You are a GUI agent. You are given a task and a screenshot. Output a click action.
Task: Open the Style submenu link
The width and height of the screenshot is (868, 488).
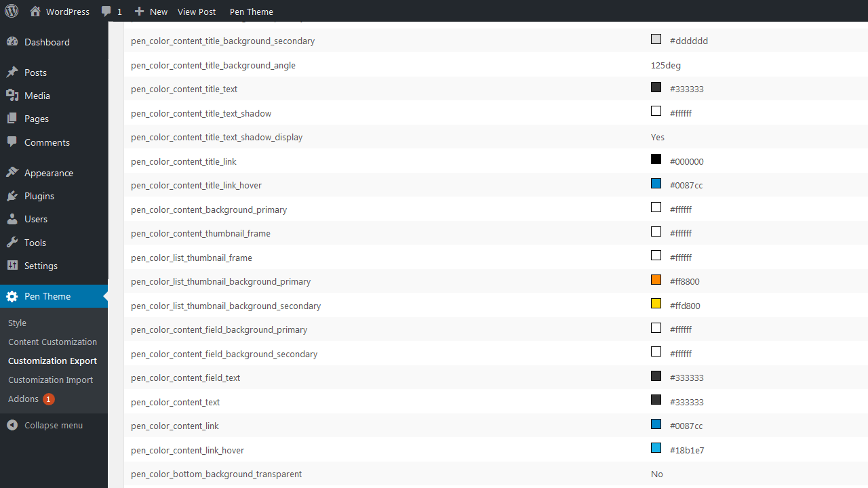(x=17, y=323)
